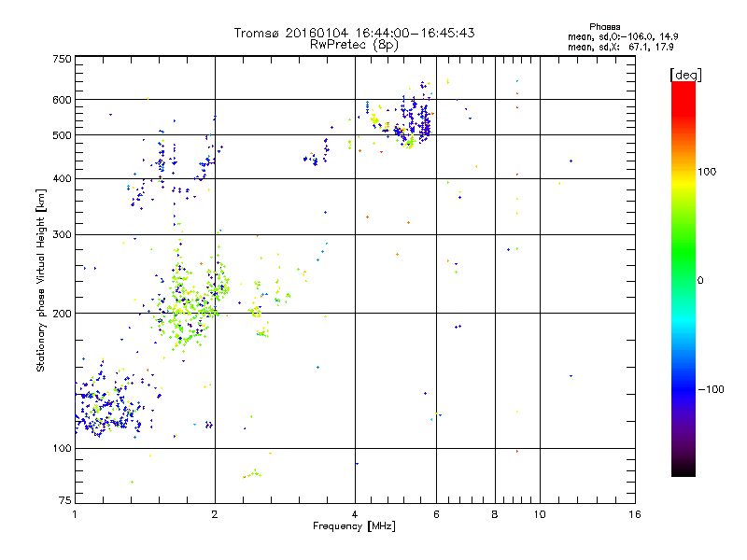Click the 'Frequency [MHz]' axis title

(x=354, y=526)
